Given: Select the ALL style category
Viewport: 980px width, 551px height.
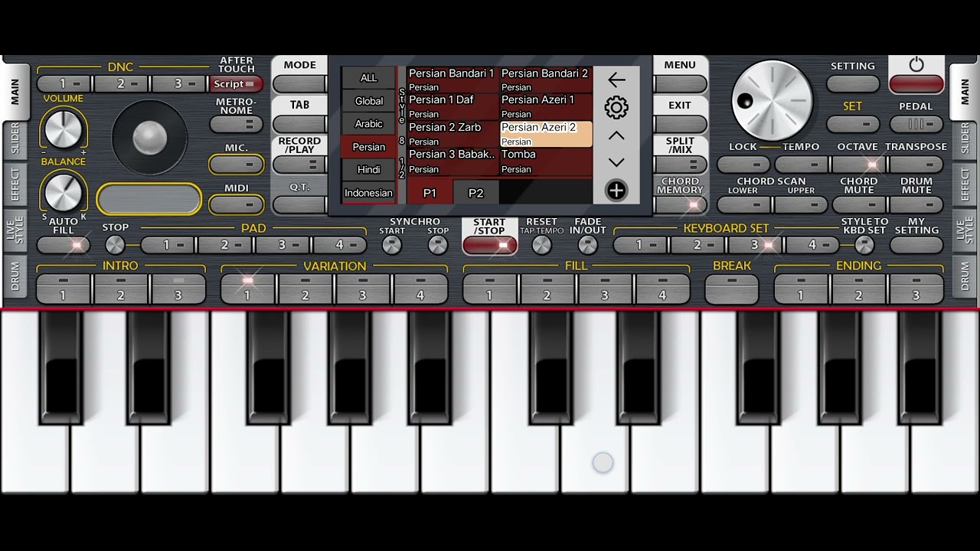Looking at the screenshot, I should tap(369, 78).
